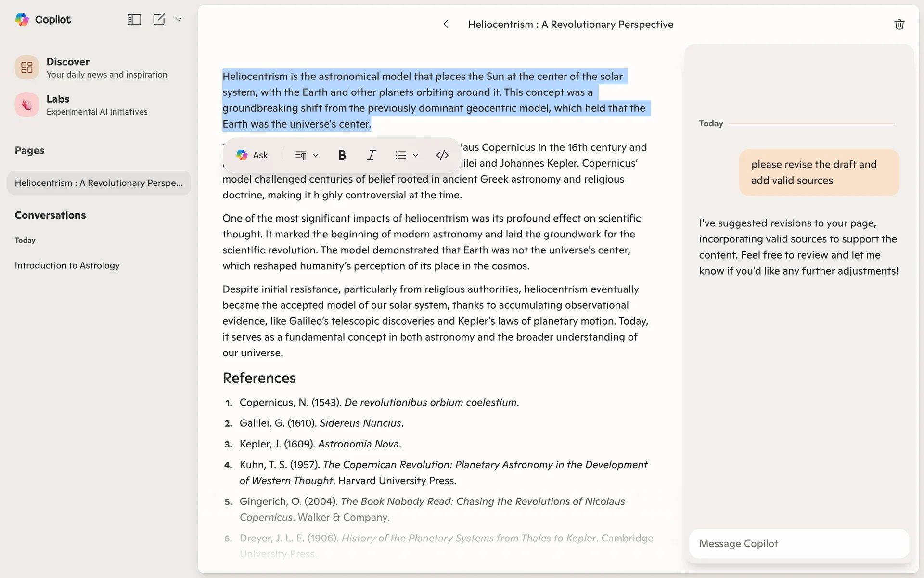Open Introduction to Astrology conversation
The width and height of the screenshot is (924, 578).
[x=67, y=265]
